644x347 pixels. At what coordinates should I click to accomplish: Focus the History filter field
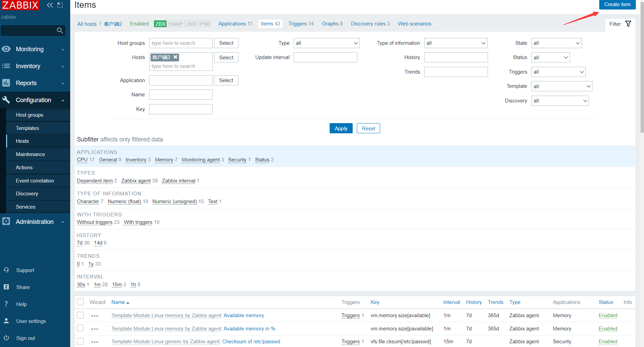[456, 57]
